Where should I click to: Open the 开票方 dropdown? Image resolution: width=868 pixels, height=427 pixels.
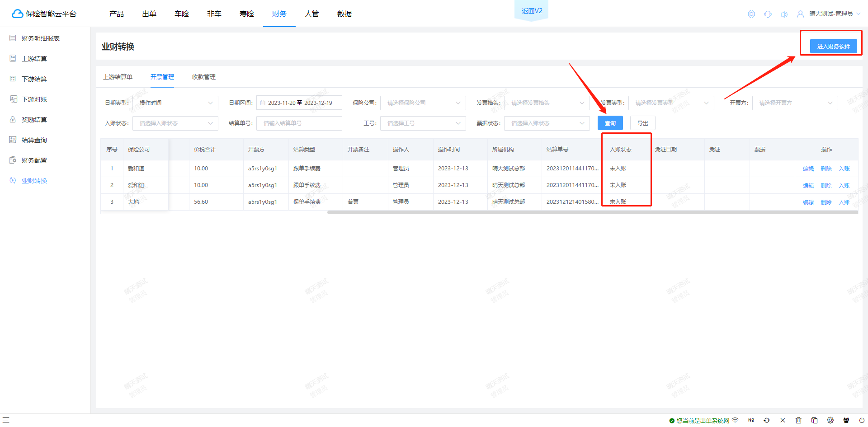(x=795, y=103)
